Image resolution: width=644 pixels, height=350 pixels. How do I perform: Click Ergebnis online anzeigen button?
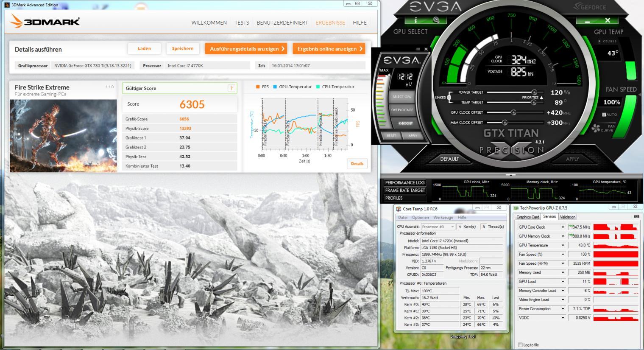tap(329, 49)
